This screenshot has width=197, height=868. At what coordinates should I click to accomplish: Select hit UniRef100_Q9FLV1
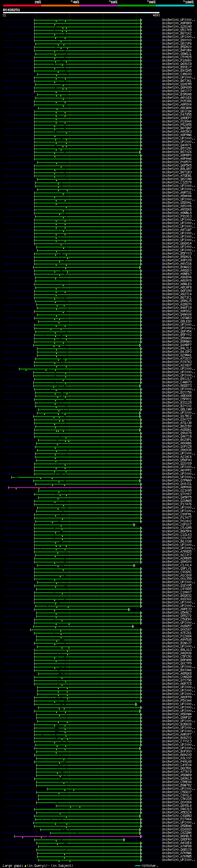[x=177, y=568]
